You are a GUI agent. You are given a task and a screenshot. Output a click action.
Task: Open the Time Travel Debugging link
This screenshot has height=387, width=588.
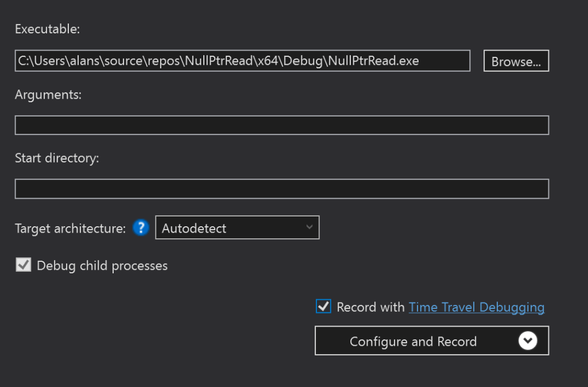tap(476, 307)
